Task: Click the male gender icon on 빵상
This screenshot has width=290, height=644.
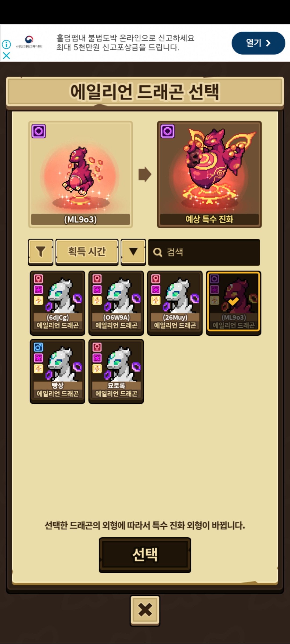Action: (x=38, y=347)
